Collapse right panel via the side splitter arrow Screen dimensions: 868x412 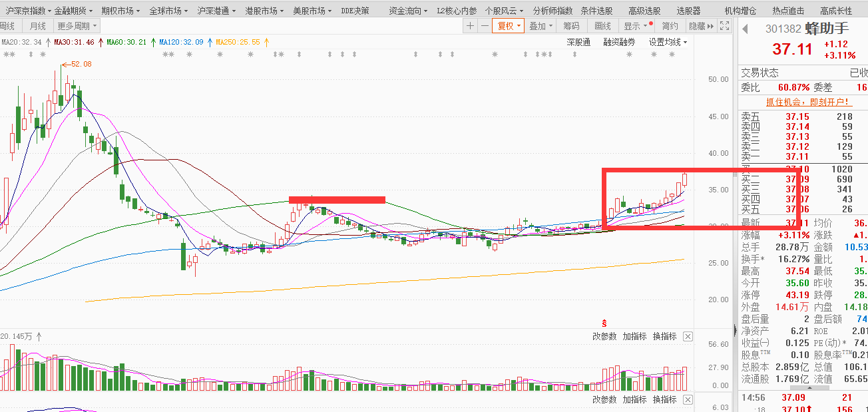(x=735, y=331)
